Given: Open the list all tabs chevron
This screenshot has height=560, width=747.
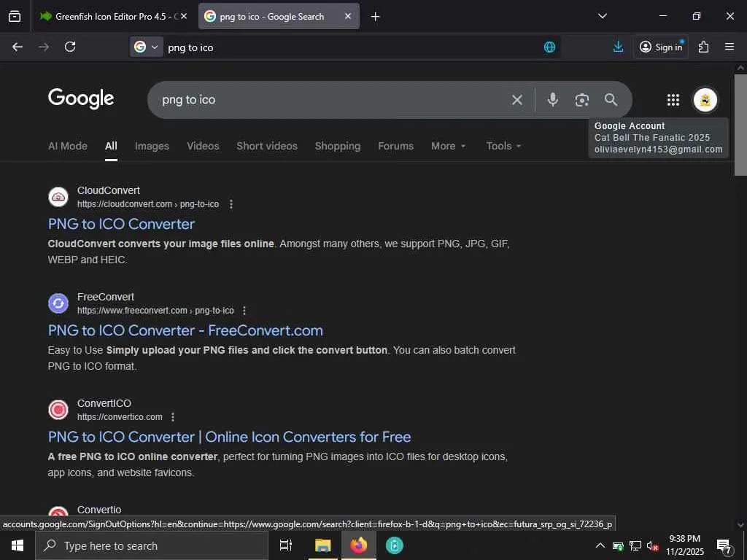Looking at the screenshot, I should click(602, 16).
